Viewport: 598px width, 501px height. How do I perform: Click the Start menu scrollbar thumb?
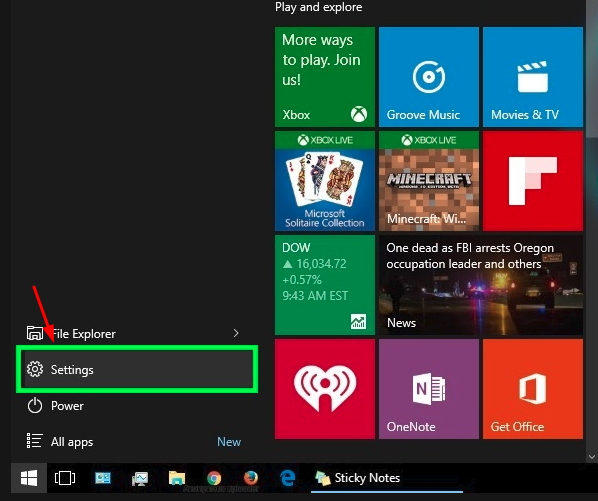coord(592,68)
